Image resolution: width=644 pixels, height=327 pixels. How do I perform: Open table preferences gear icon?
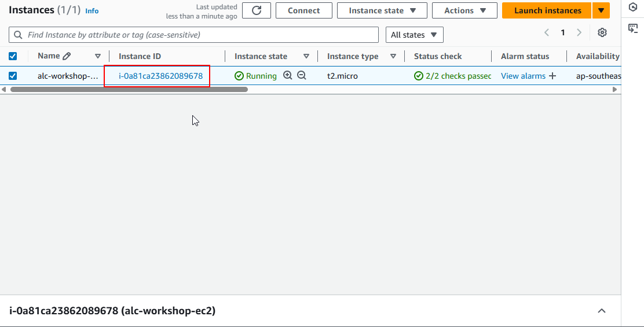tap(602, 33)
